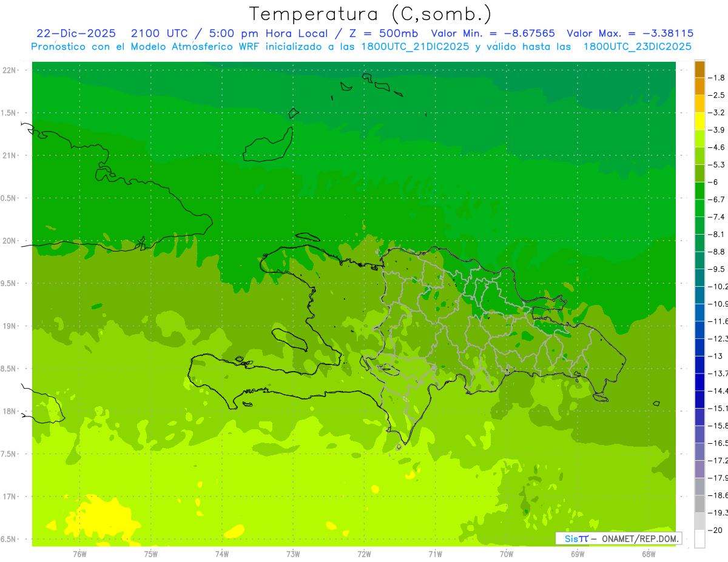Click the 'Valor Max. = -3.38115' readout

(x=630, y=33)
